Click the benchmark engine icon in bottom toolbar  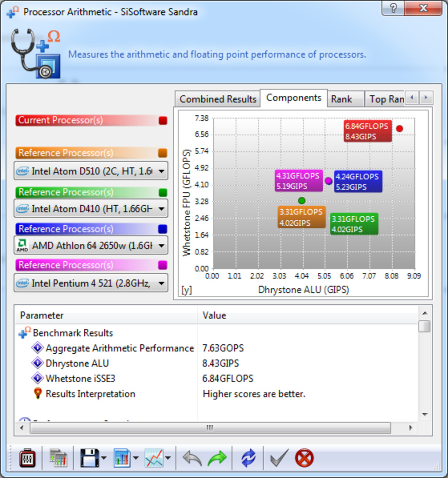pos(27,458)
